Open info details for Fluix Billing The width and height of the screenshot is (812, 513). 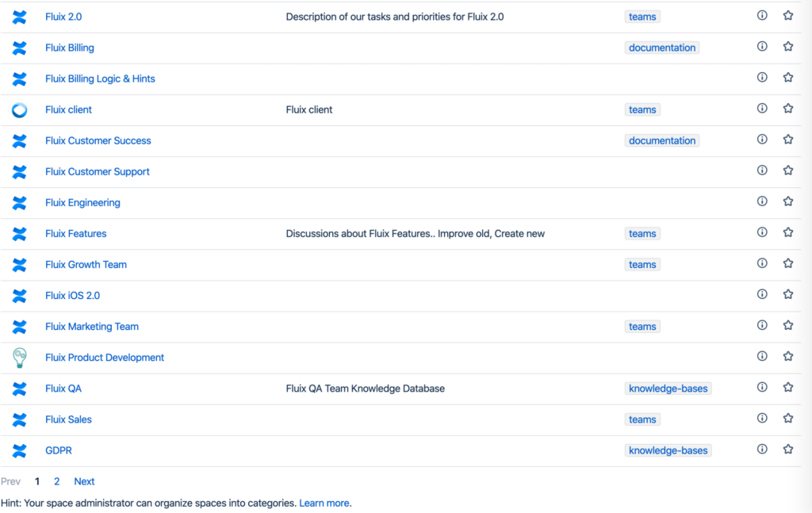[x=762, y=47]
